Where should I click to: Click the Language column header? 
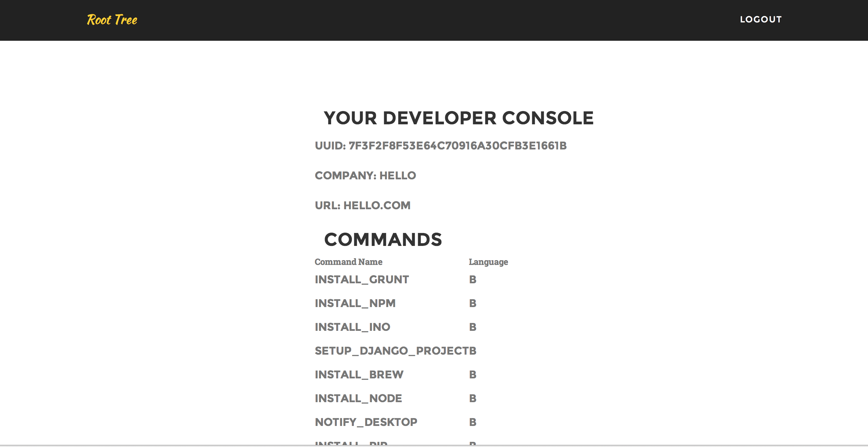(488, 262)
